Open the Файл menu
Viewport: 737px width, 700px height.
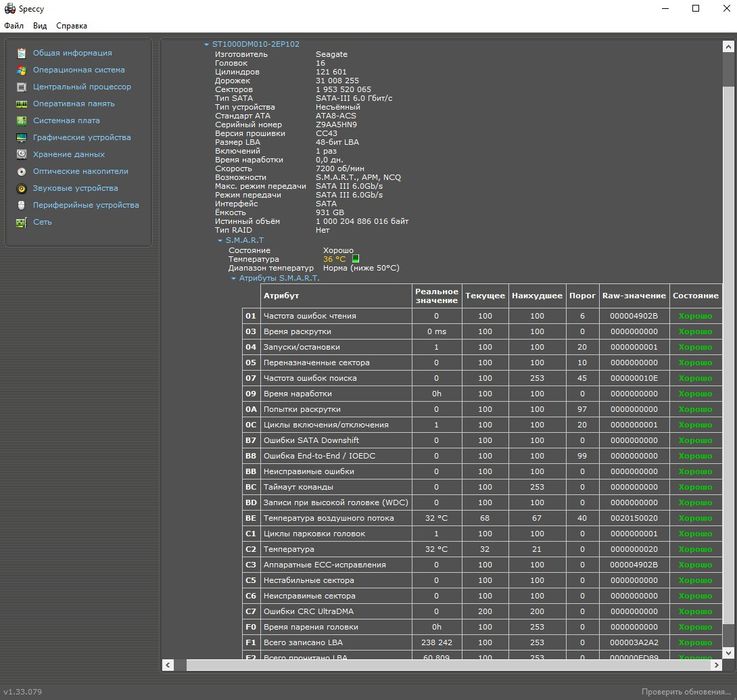pyautogui.click(x=14, y=26)
